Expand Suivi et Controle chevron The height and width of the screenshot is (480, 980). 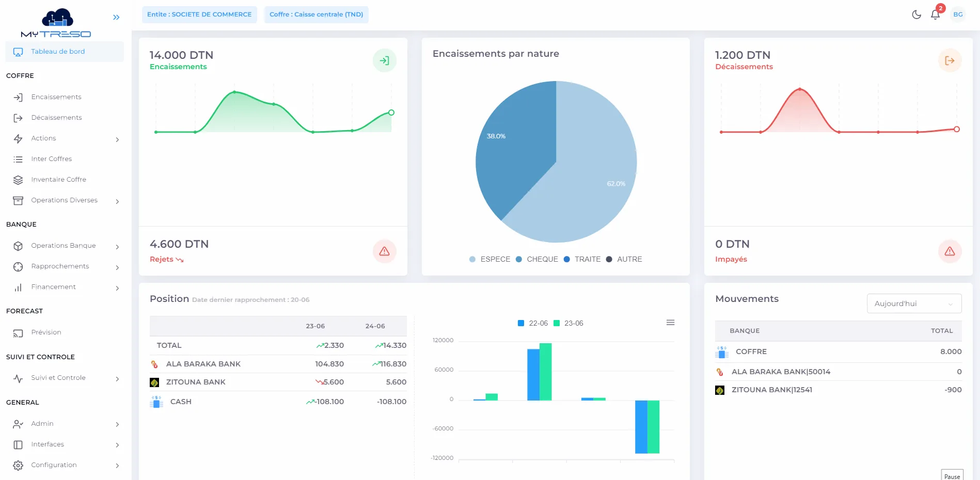[117, 379]
